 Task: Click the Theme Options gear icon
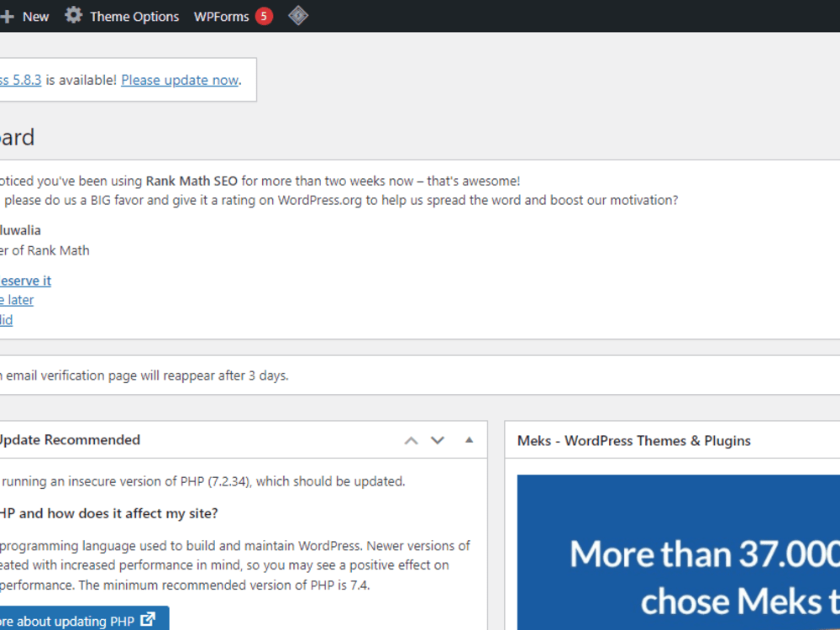(73, 15)
